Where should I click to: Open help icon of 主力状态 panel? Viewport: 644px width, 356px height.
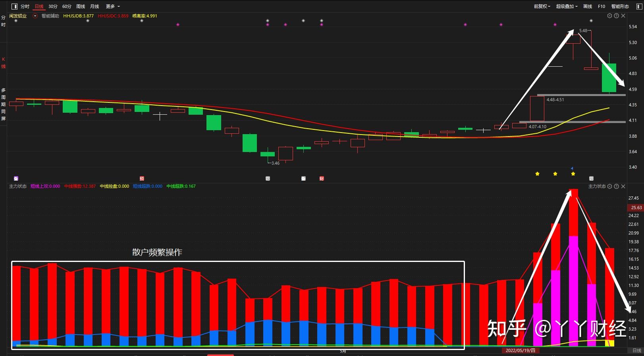pyautogui.click(x=616, y=186)
